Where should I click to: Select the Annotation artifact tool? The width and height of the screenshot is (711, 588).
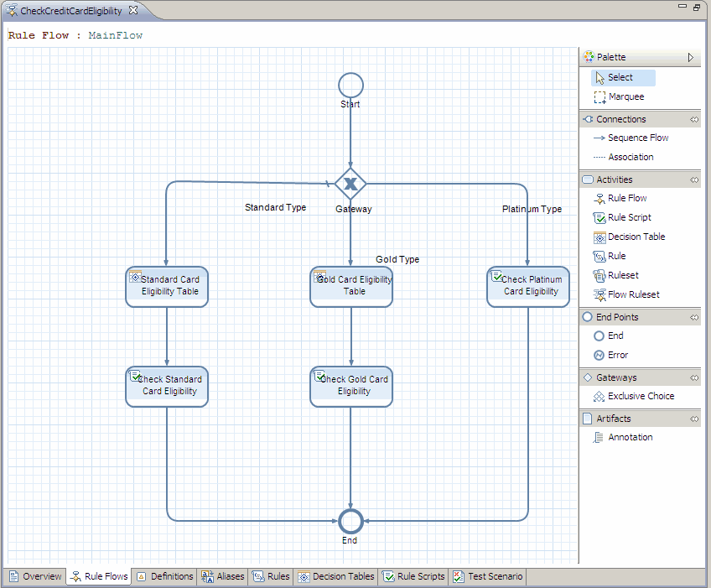(x=629, y=437)
